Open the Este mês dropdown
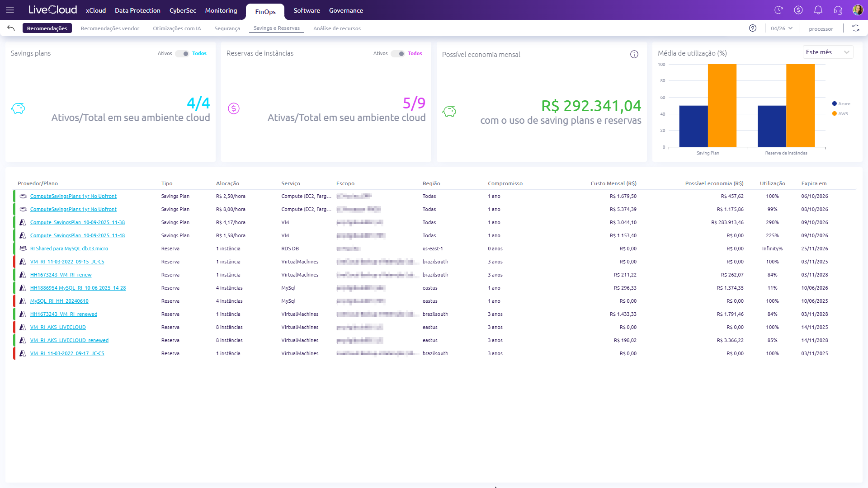868x488 pixels. 828,52
